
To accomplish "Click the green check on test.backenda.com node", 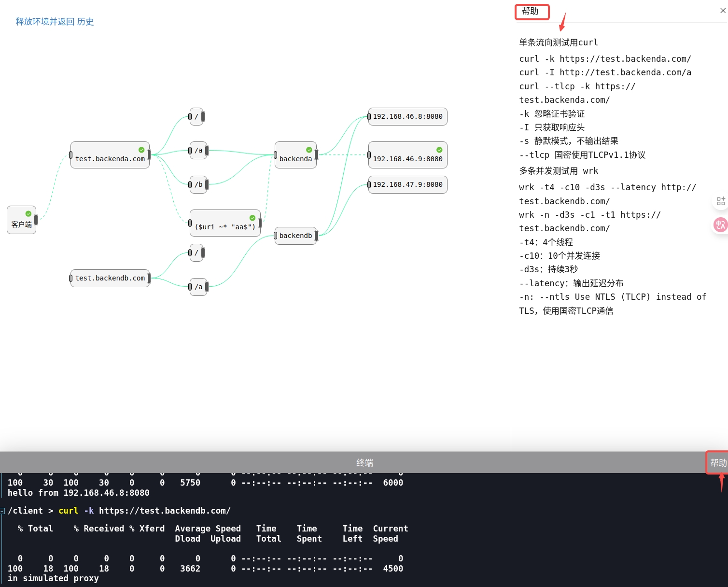I will coord(141,150).
